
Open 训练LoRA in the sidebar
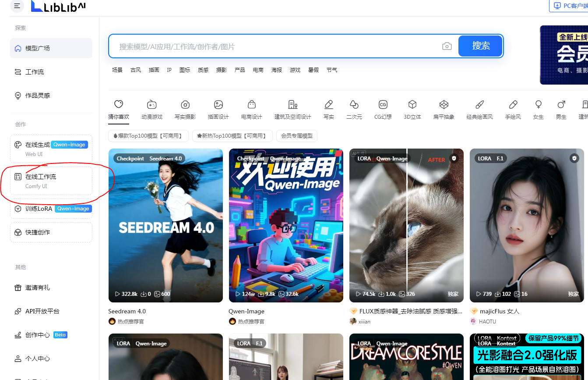[x=51, y=209]
